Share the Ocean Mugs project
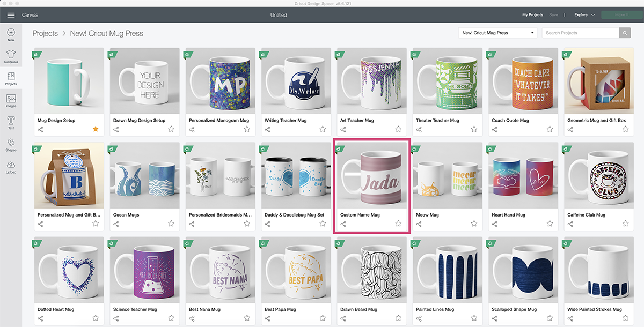This screenshot has width=644, height=327. pyautogui.click(x=116, y=224)
